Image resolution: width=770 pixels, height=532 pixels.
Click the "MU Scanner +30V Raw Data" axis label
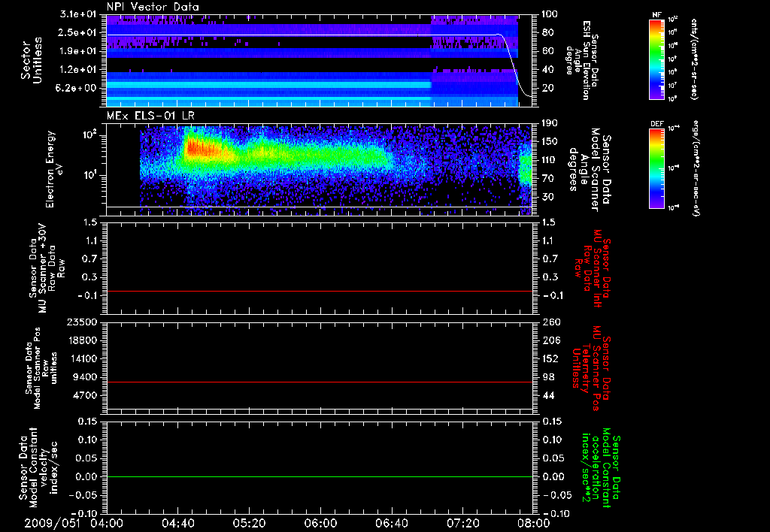[x=47, y=268]
